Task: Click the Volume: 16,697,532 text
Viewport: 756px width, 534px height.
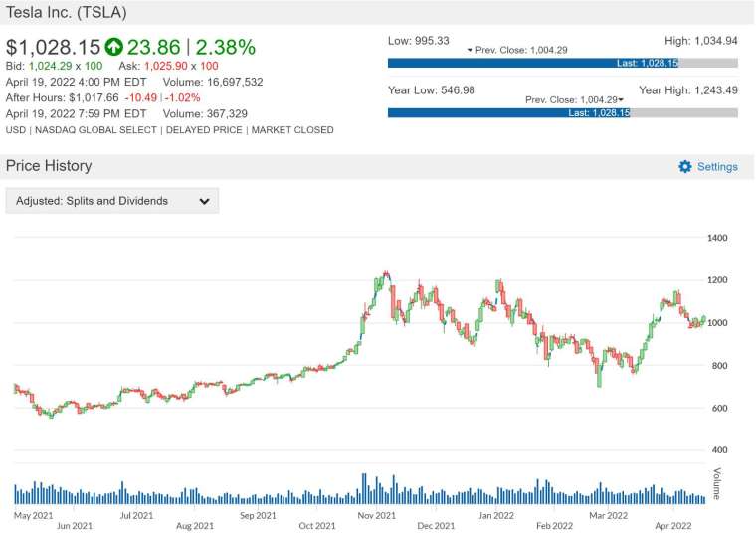Action: pyautogui.click(x=213, y=82)
